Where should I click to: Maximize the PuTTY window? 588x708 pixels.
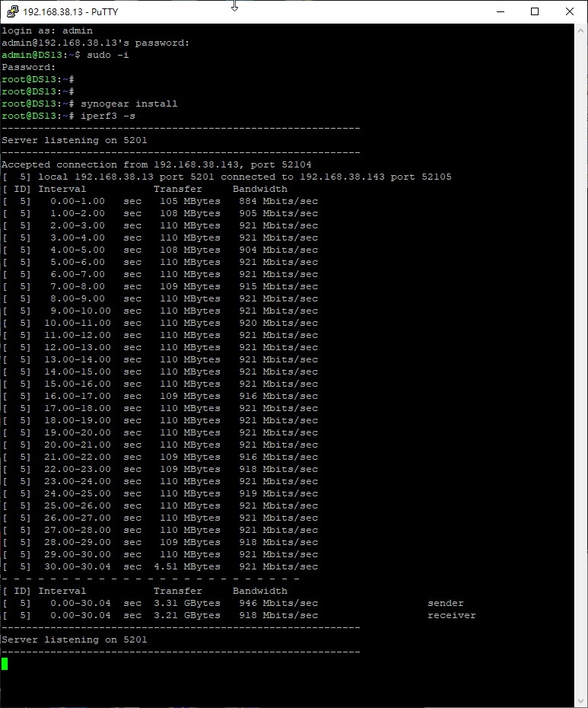point(535,11)
